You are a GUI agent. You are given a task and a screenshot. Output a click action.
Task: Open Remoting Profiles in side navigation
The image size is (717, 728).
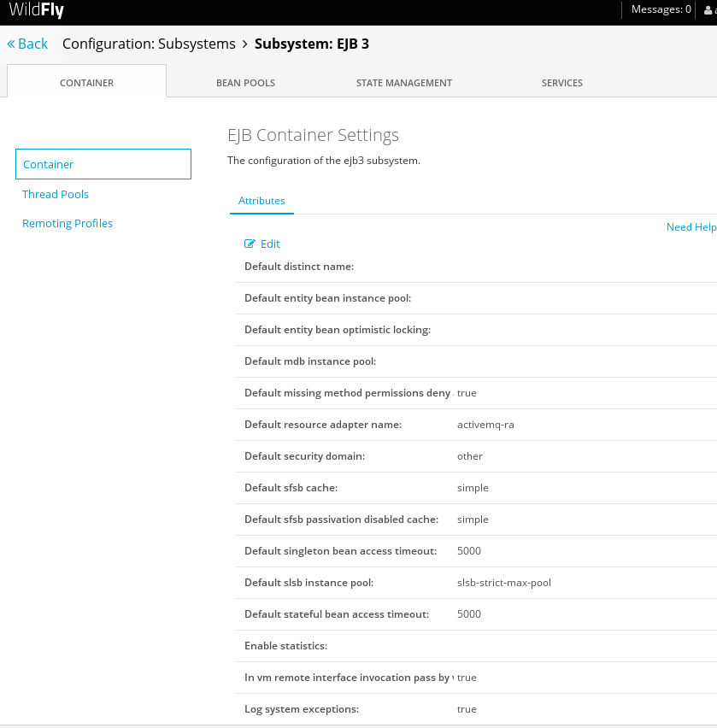(68, 223)
